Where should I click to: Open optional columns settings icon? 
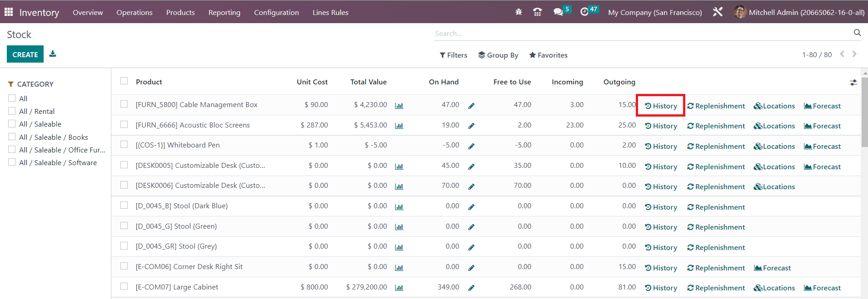click(853, 83)
